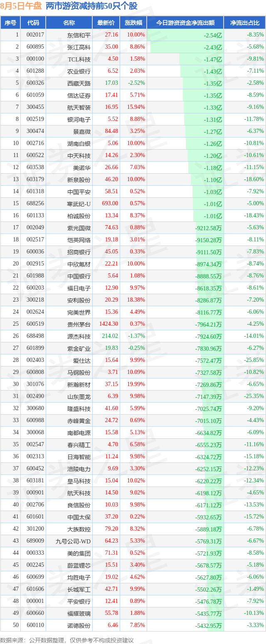Click 九号公司-WD stock name

[x=73, y=541]
